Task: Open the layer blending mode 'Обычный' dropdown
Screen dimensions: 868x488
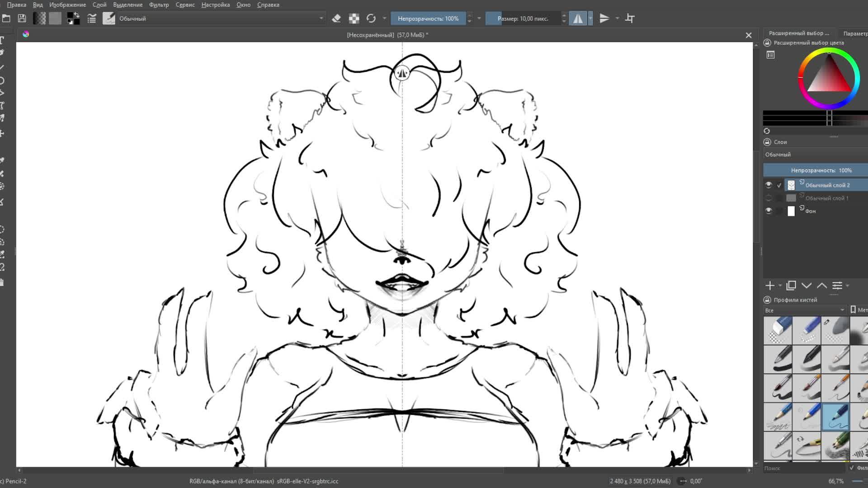Action: [816, 155]
